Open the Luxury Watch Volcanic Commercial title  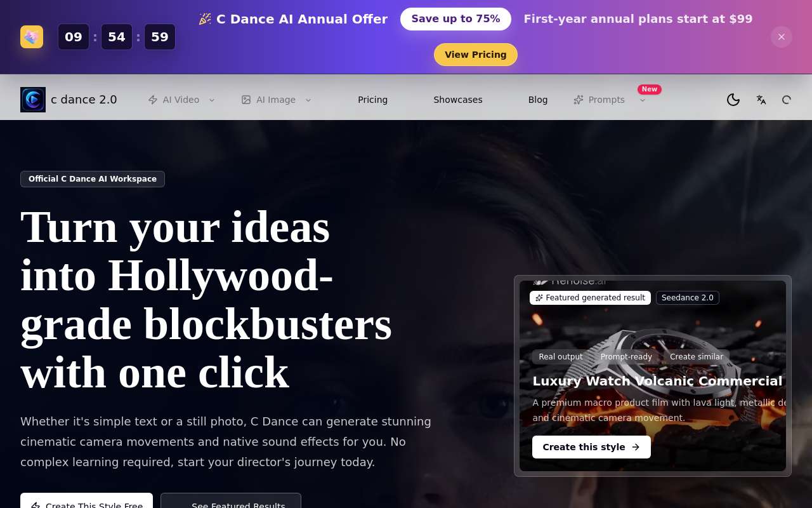click(657, 381)
